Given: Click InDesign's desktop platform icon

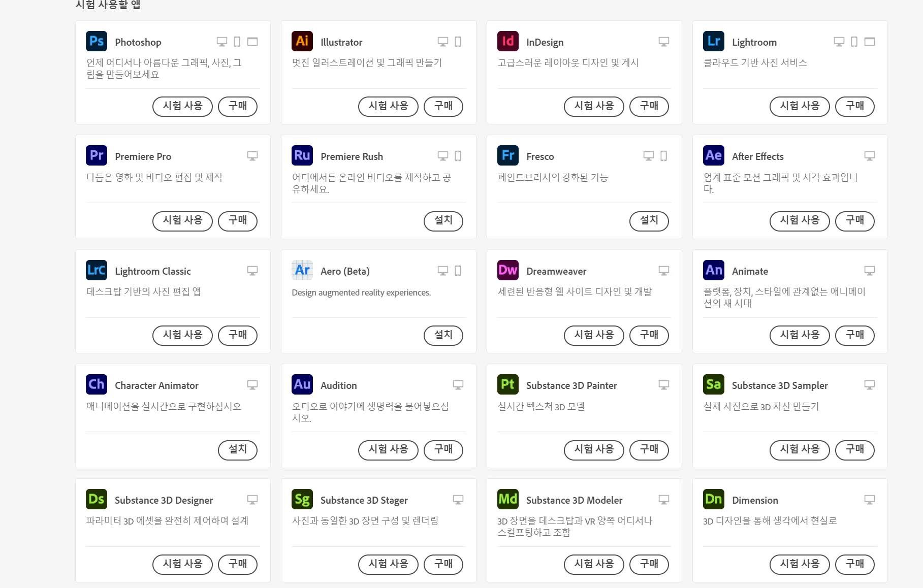Looking at the screenshot, I should 664,42.
